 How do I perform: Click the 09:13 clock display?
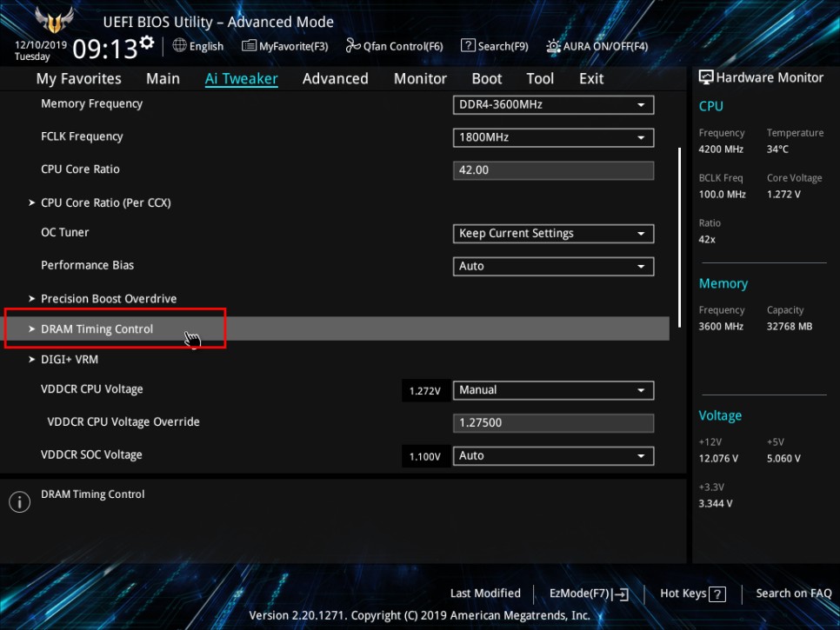tap(105, 50)
